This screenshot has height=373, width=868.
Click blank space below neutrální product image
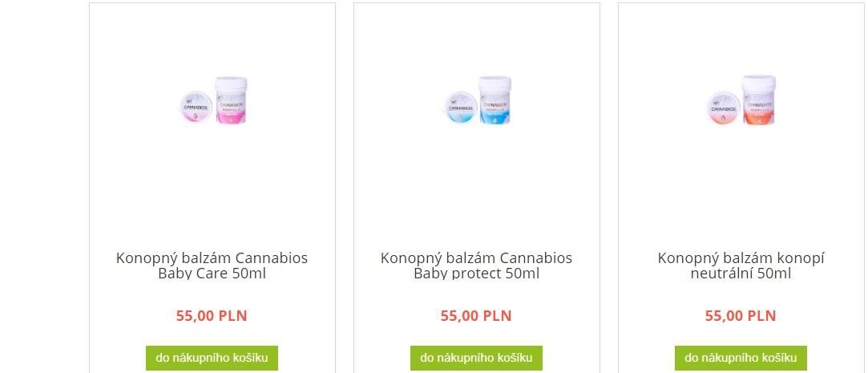click(x=741, y=183)
